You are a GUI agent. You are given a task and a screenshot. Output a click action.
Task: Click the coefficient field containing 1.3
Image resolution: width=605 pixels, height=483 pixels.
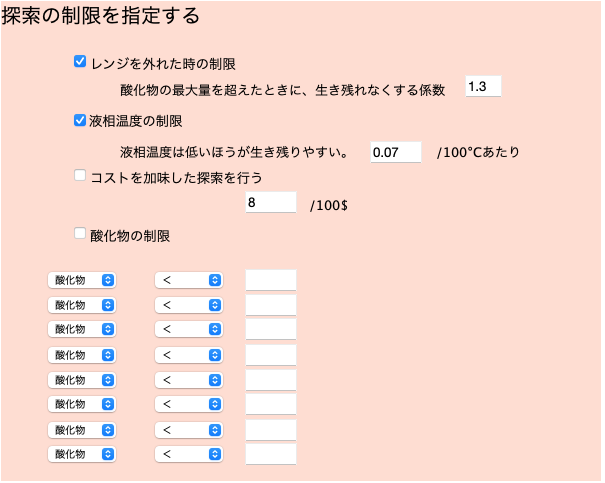point(483,87)
